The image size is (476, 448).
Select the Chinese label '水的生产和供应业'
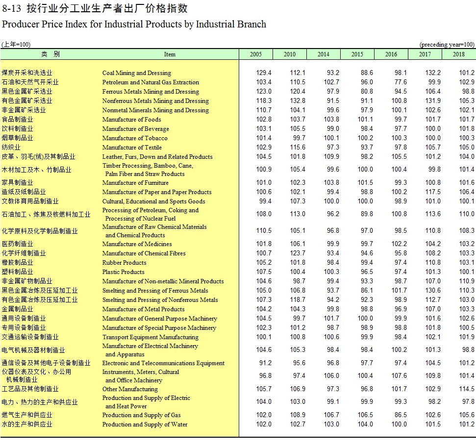[x=27, y=424]
